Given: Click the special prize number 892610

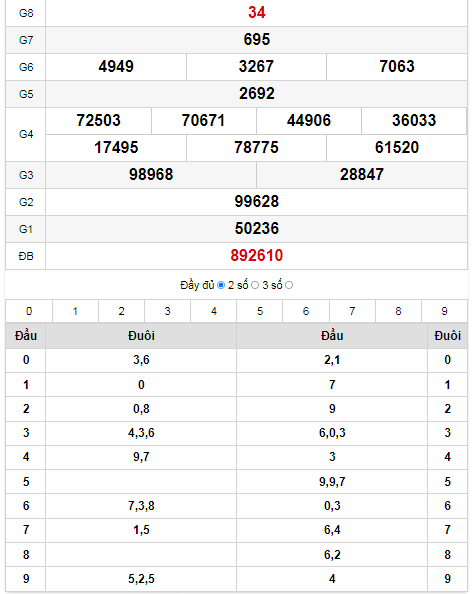Looking at the screenshot, I should (x=257, y=256).
